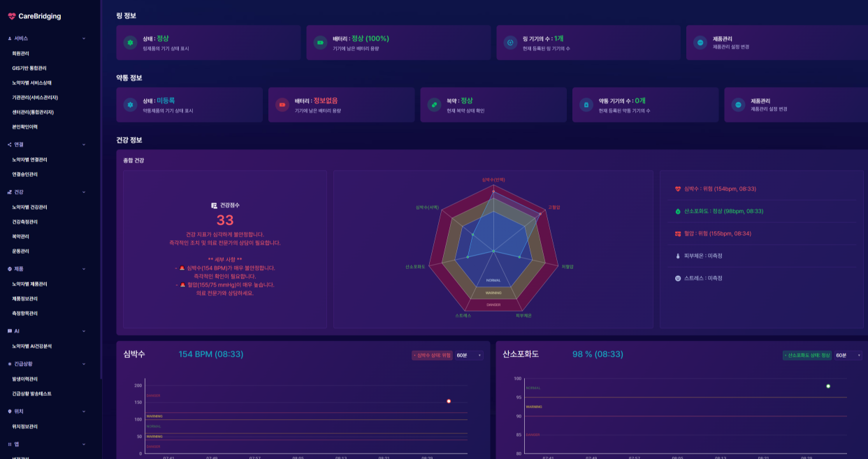This screenshot has width=868, height=459.
Task: Click the 심박수 상태: 위험 badge
Action: coord(432,355)
